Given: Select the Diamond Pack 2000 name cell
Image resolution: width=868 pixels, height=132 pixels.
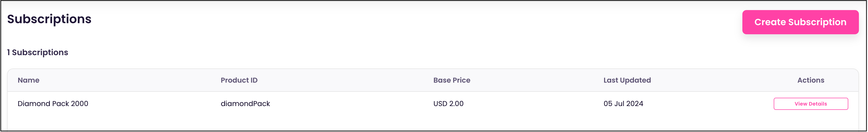Looking at the screenshot, I should (x=53, y=104).
